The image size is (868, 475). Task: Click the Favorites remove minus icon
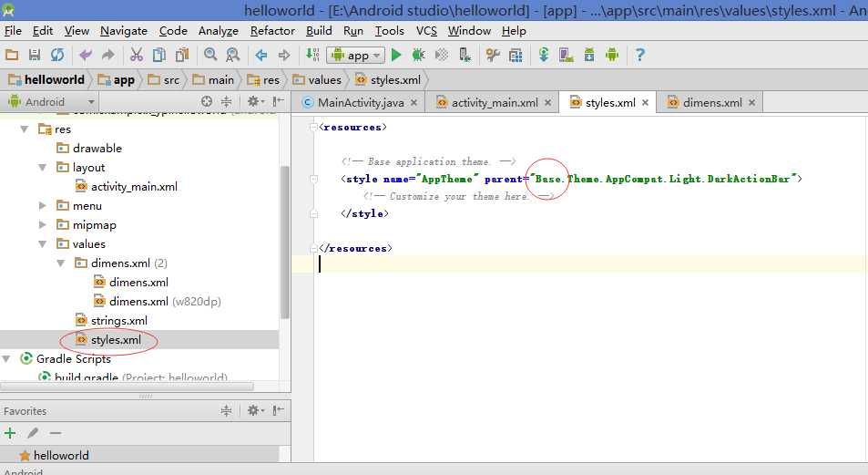tap(55, 433)
